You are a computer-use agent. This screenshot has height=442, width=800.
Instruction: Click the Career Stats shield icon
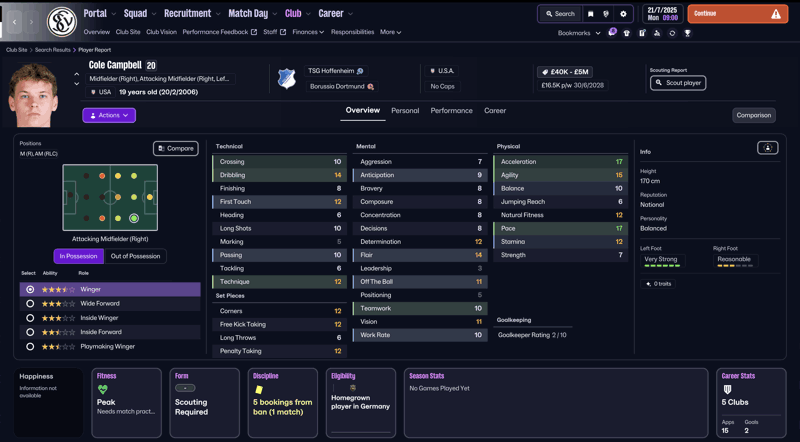pyautogui.click(x=727, y=389)
